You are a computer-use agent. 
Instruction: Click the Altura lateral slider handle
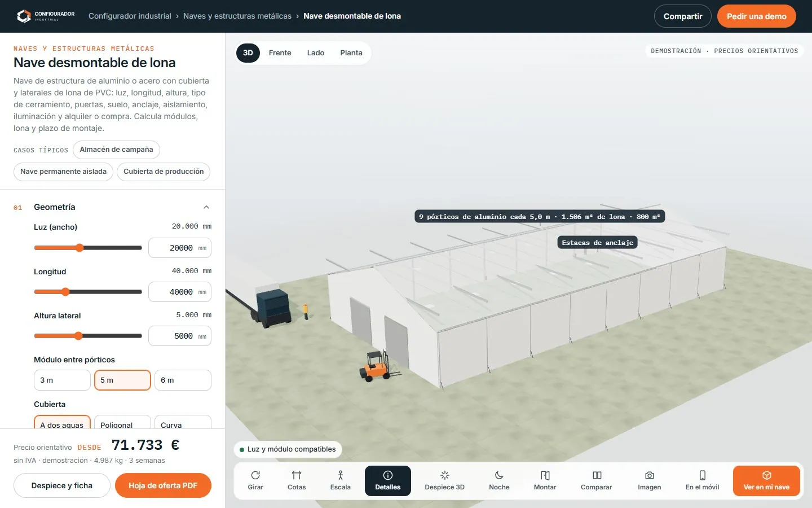click(78, 336)
